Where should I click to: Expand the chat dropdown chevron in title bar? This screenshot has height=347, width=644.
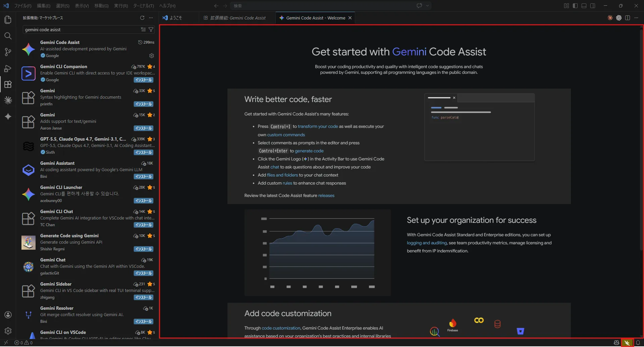[427, 6]
